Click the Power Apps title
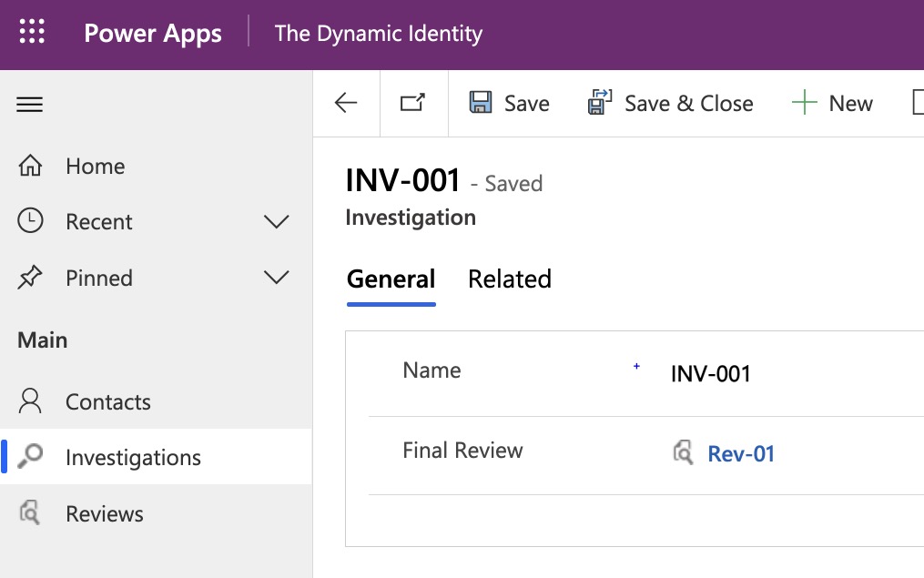Screen dimensions: 924x578 point(153,34)
